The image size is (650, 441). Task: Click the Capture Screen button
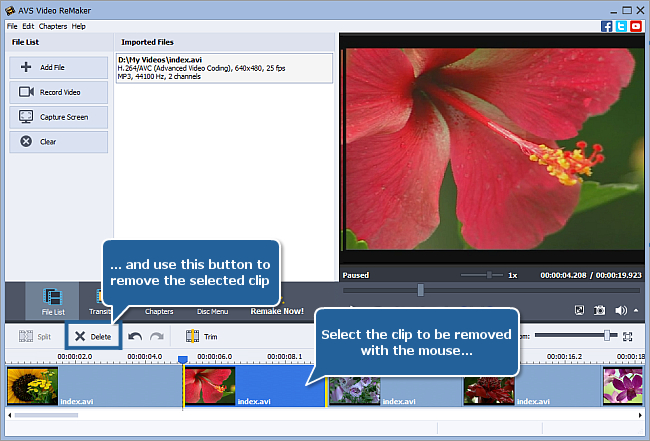pos(58,117)
